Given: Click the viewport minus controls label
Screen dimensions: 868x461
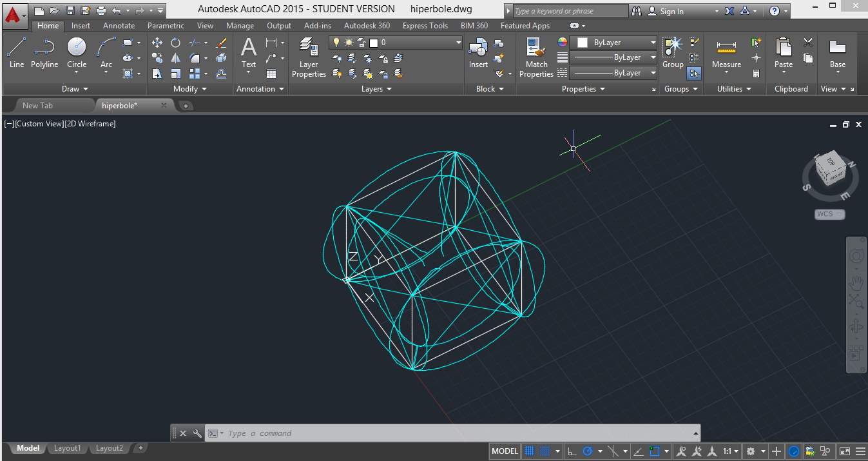Looking at the screenshot, I should pos(8,124).
